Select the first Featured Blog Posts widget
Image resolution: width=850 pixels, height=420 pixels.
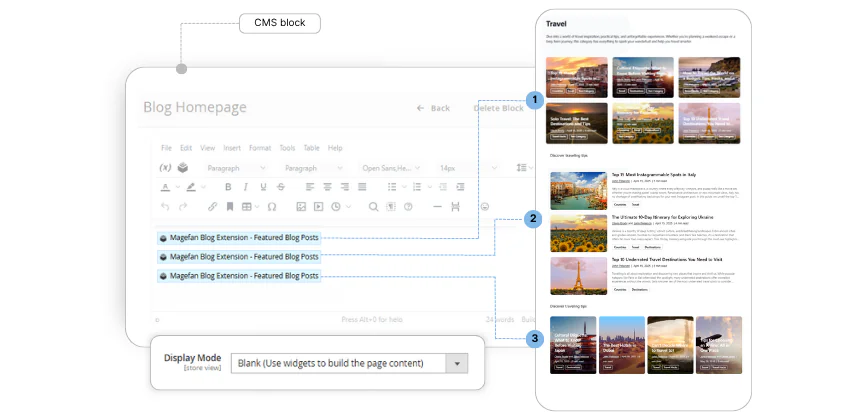(239, 238)
